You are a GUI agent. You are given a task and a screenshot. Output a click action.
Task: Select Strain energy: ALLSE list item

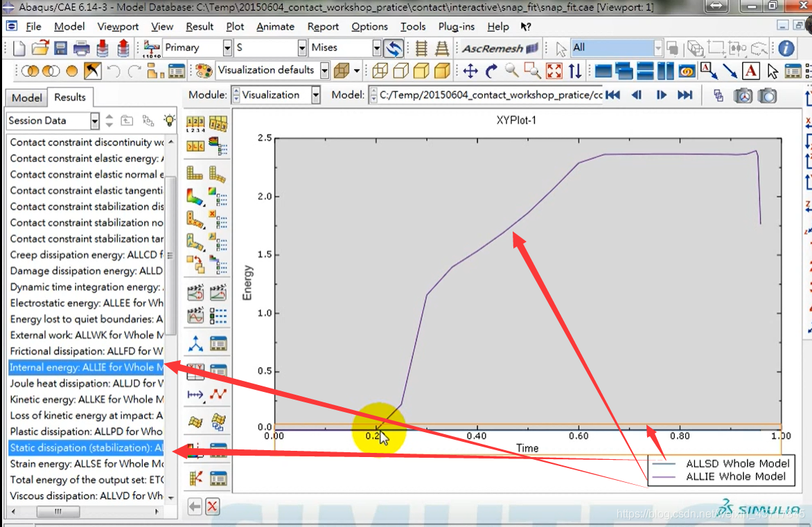pyautogui.click(x=87, y=464)
